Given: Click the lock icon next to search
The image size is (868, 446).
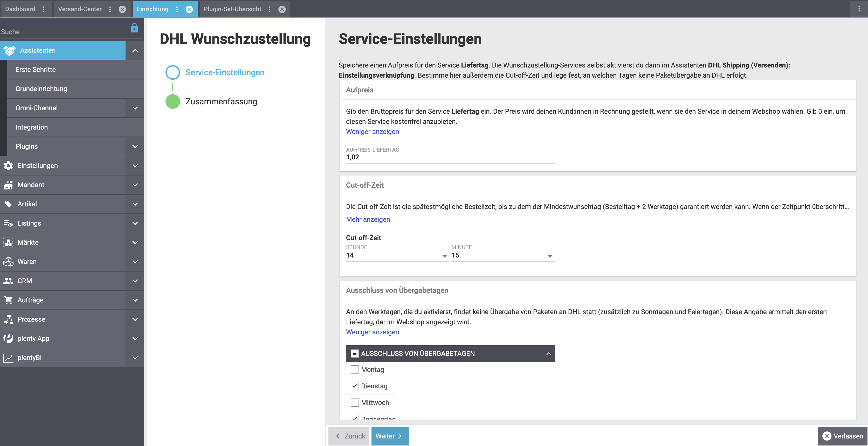Looking at the screenshot, I should 134,28.
